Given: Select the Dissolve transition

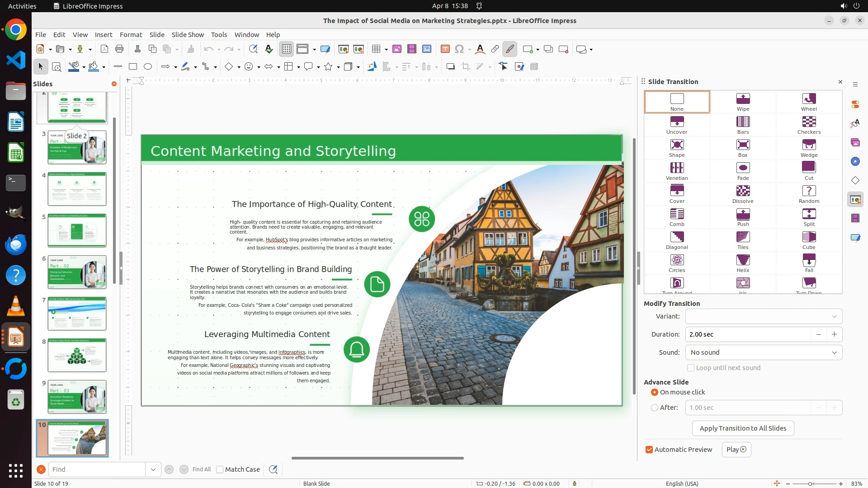Looking at the screenshot, I should pyautogui.click(x=743, y=194).
